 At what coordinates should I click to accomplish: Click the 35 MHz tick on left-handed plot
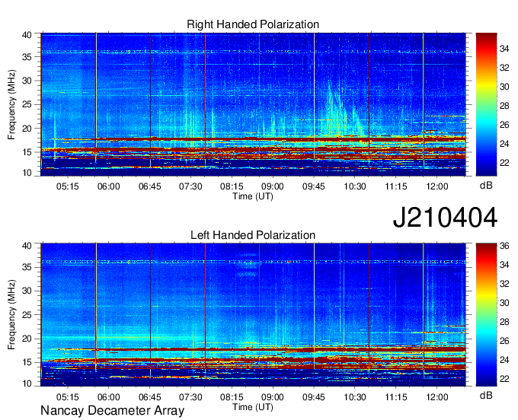27,267
